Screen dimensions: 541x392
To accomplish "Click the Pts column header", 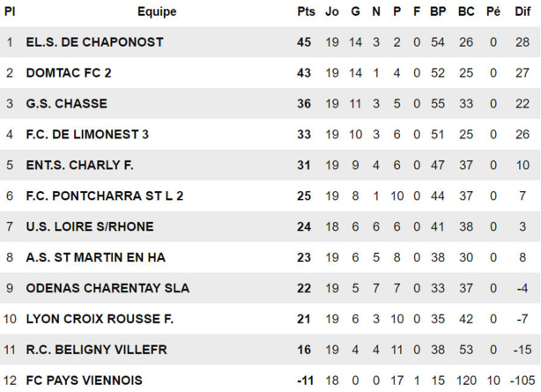I will 306,11.
